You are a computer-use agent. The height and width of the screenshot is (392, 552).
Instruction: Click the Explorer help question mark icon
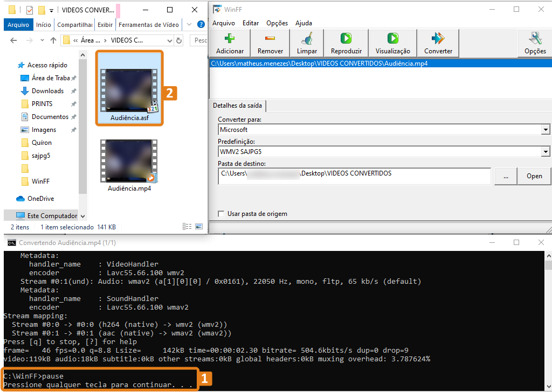pyautogui.click(x=201, y=24)
